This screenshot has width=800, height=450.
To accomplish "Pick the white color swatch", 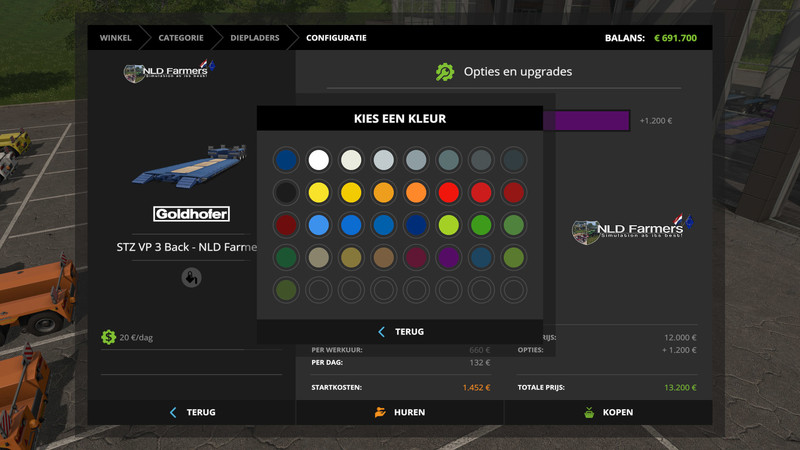I will 318,160.
